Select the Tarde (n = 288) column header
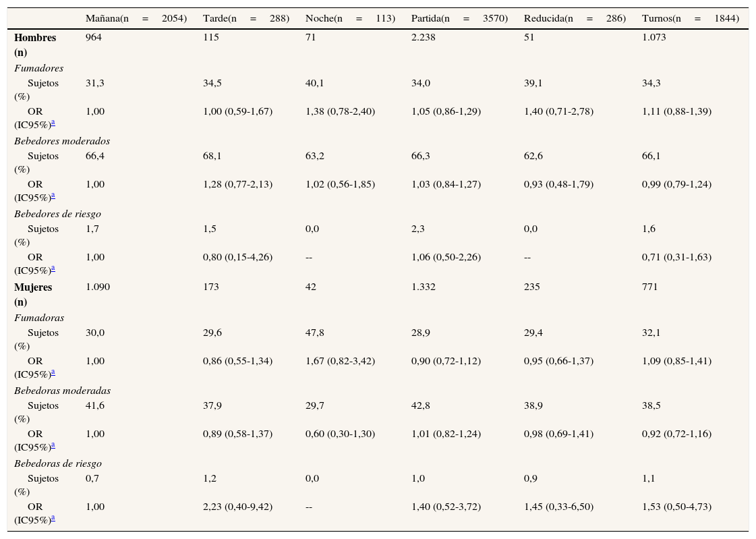Viewport: 756px width, 539px height. coord(245,18)
